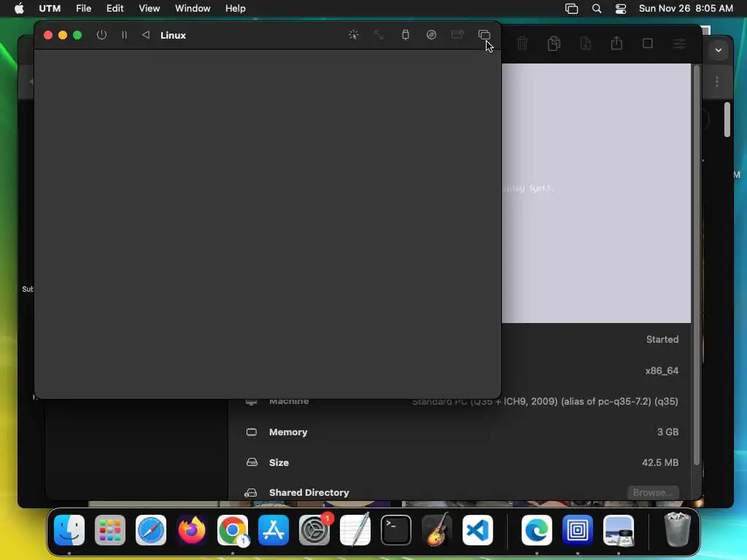The height and width of the screenshot is (560, 747).
Task: Launch Safari from the Dock
Action: point(151,530)
